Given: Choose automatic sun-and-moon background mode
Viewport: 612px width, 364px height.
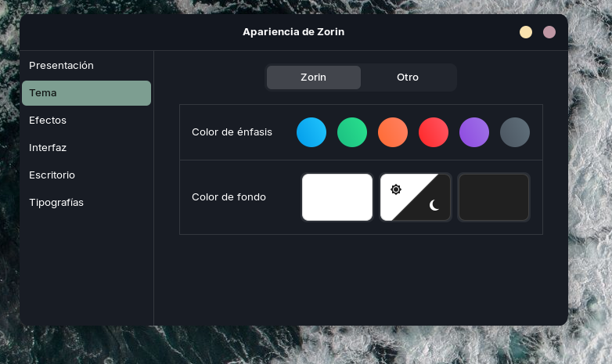Looking at the screenshot, I should click(x=416, y=197).
